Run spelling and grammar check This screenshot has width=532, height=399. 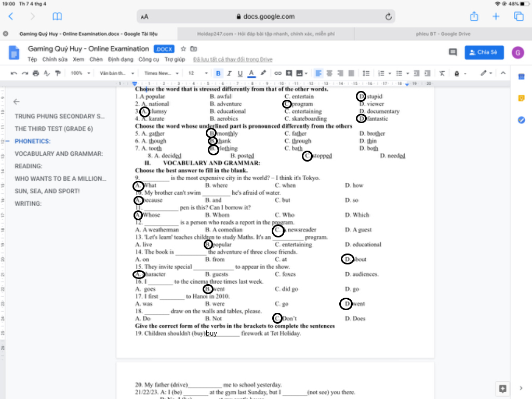pyautogui.click(x=47, y=73)
